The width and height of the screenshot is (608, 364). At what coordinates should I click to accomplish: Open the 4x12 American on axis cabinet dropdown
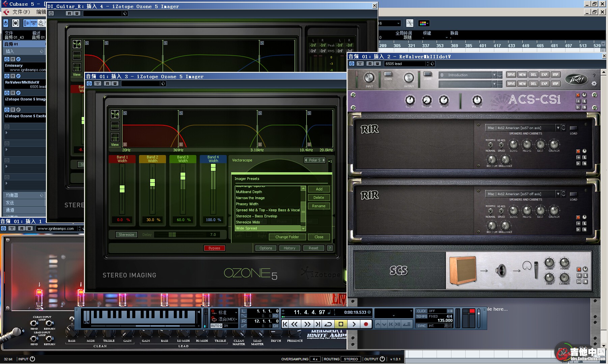point(558,128)
